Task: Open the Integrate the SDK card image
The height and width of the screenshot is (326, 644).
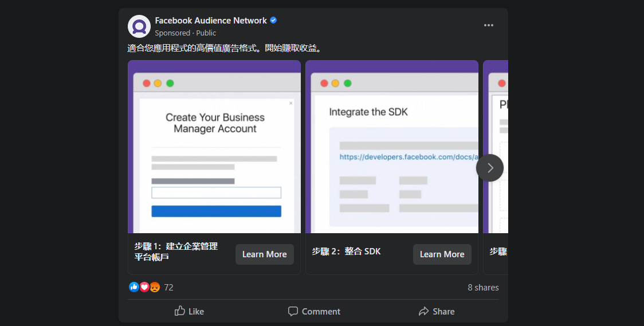Action: tap(392, 147)
